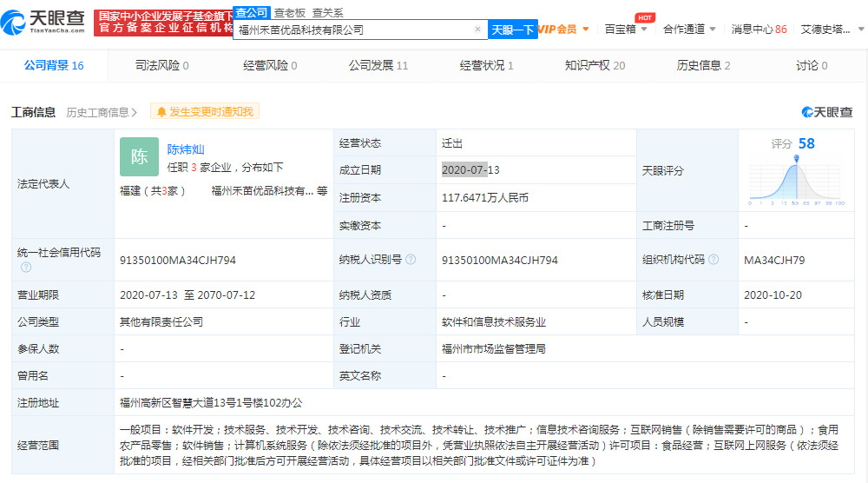Click the 经营状态 value 迁出
Screen dimensions: 868x483
[x=451, y=143]
